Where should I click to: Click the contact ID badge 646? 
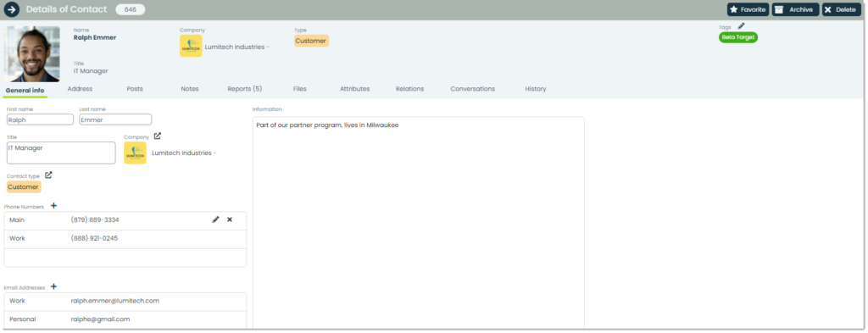[x=130, y=9]
